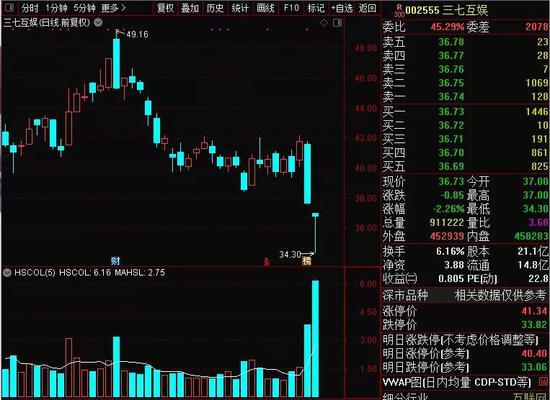Viewport: 550px width, 400px height.
Task: Select the 1分钟 chart period
Action: click(56, 8)
